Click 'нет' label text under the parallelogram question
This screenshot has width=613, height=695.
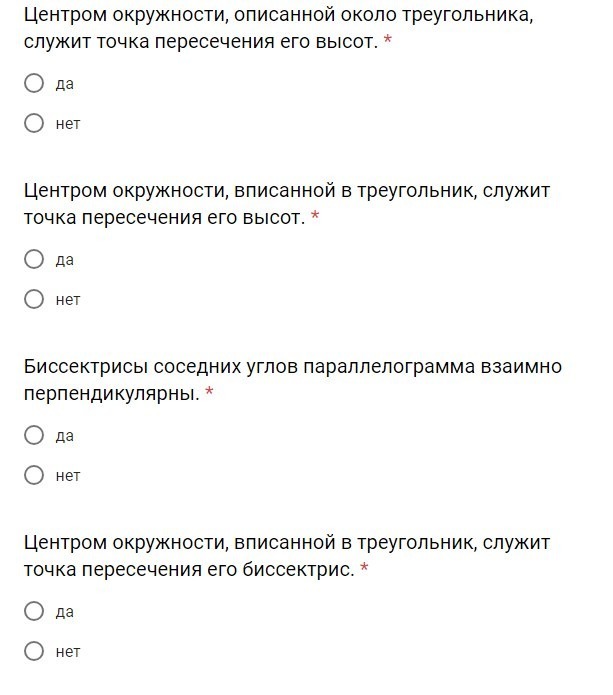pos(68,477)
